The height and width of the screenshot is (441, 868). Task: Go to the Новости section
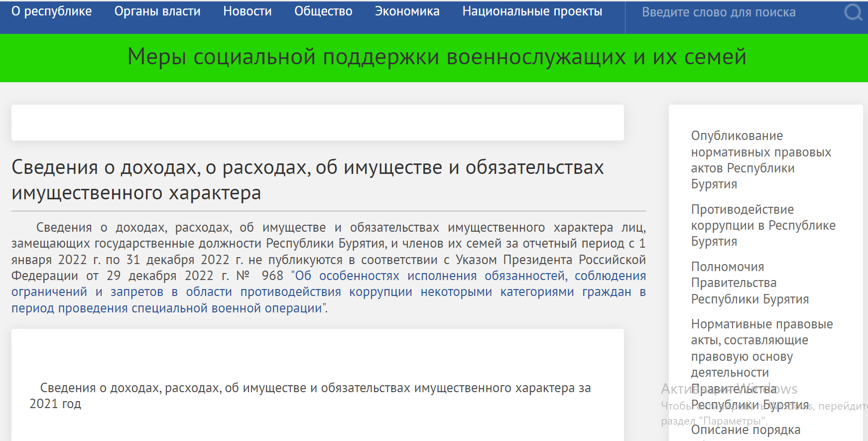(x=248, y=11)
